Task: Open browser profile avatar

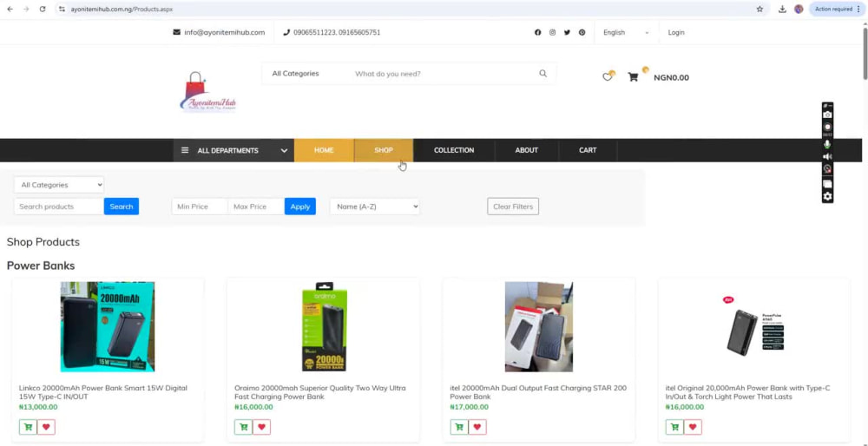Action: click(x=799, y=9)
